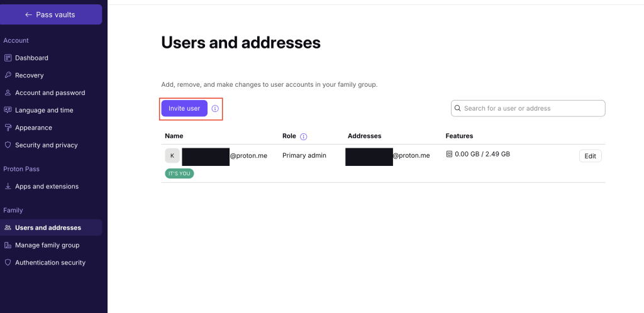The height and width of the screenshot is (313, 644).
Task: Click the storage icon under Features
Action: pyautogui.click(x=449, y=154)
